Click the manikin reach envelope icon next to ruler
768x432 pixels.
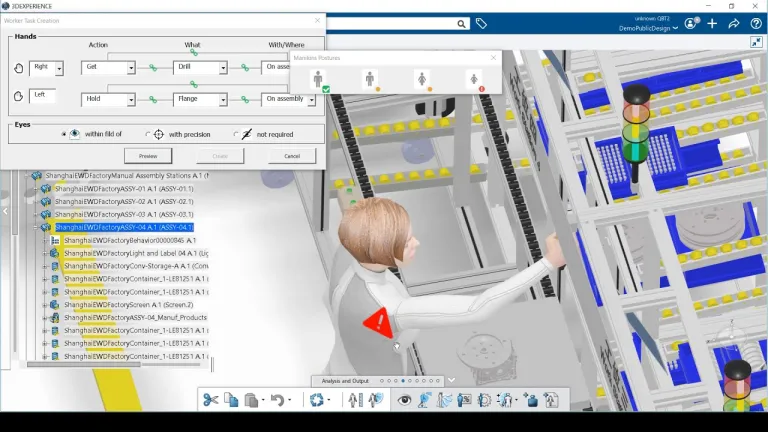pos(376,400)
